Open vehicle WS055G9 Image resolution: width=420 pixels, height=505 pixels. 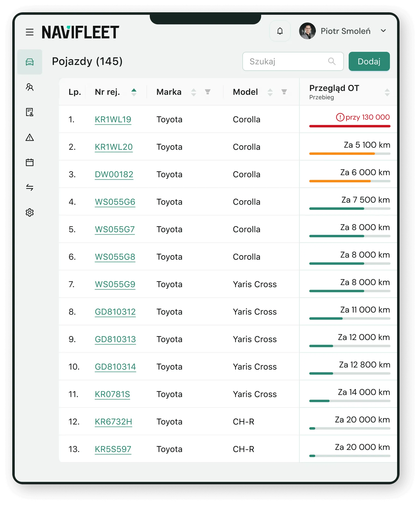coord(115,284)
